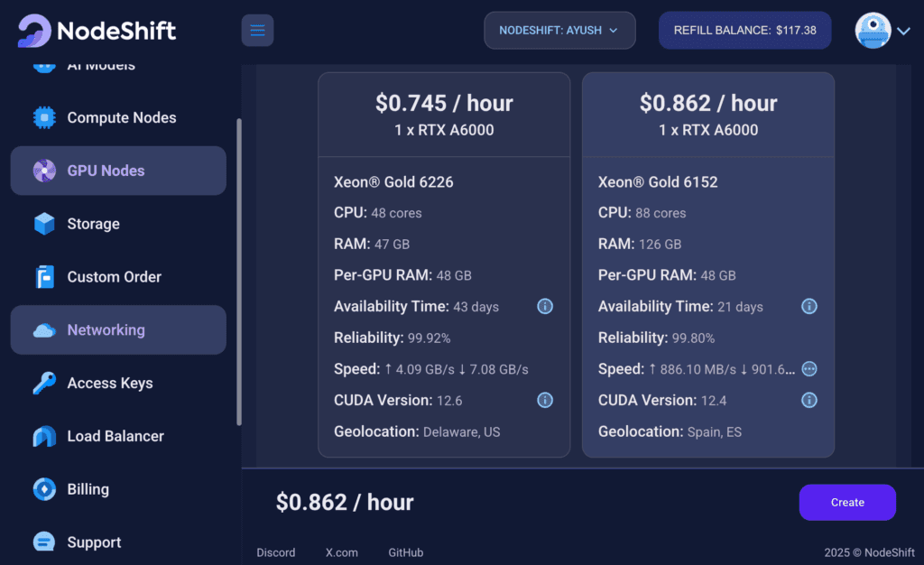
Task: Click the Storage cube icon
Action: (x=44, y=224)
